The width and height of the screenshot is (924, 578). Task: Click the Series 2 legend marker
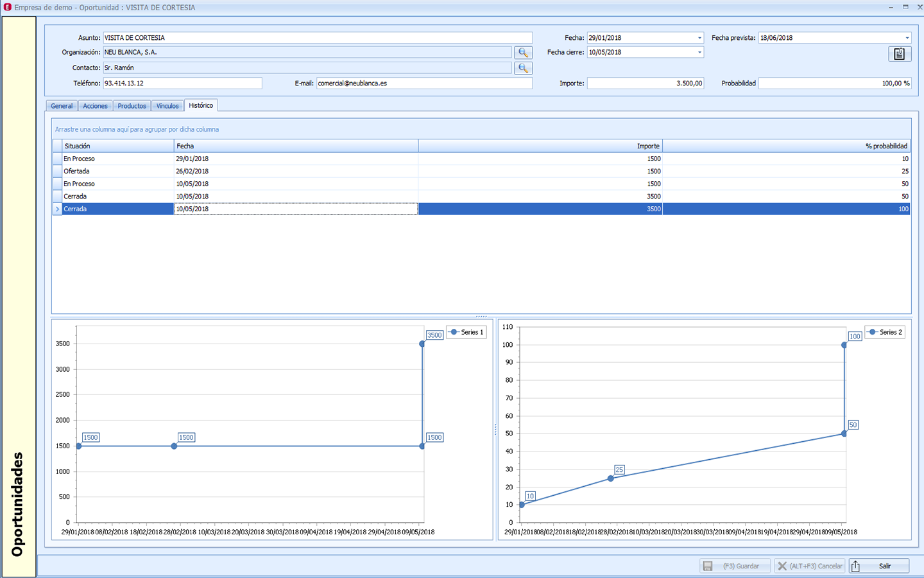873,332
